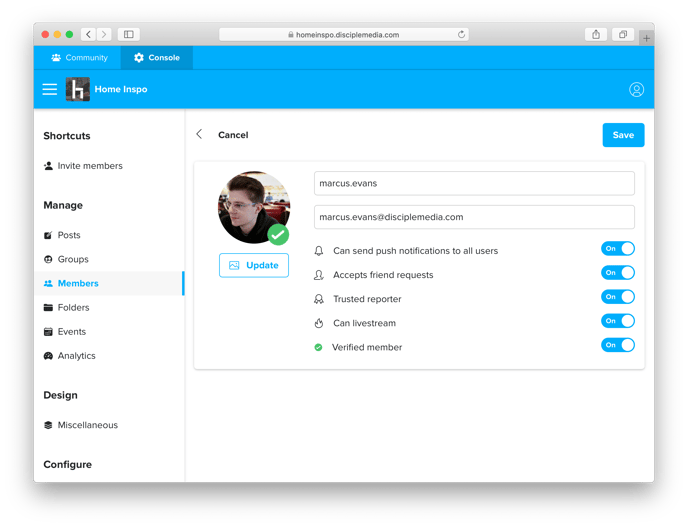Select Members in the sidebar
The height and width of the screenshot is (527, 688).
pos(109,283)
